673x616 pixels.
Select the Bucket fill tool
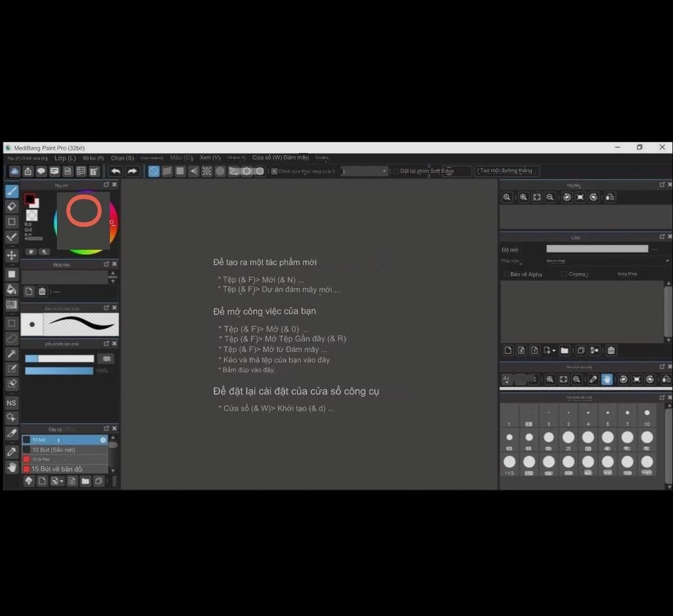point(12,290)
